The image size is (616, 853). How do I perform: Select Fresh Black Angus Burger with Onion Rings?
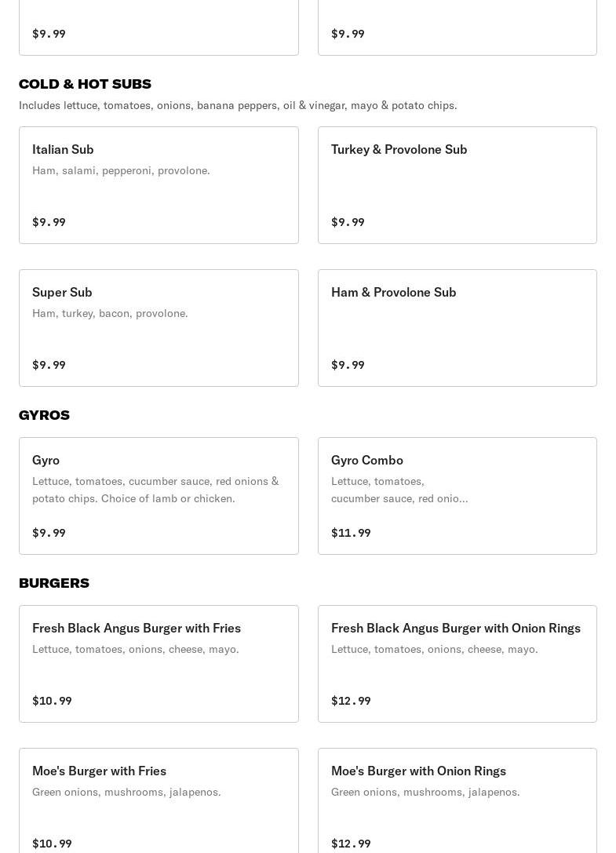coord(455,628)
